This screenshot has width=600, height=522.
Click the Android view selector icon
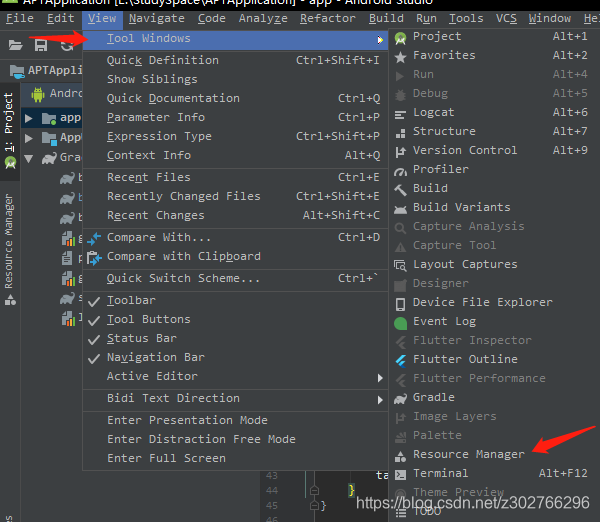coord(38,94)
